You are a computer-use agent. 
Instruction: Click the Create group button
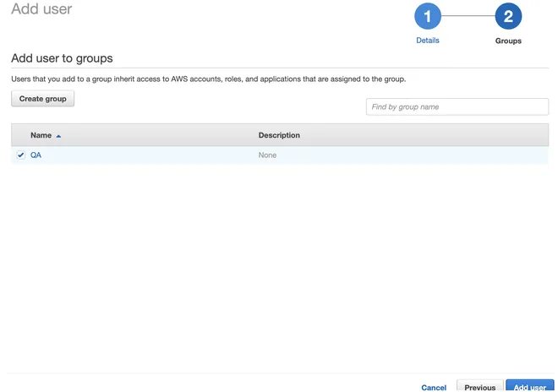click(43, 99)
